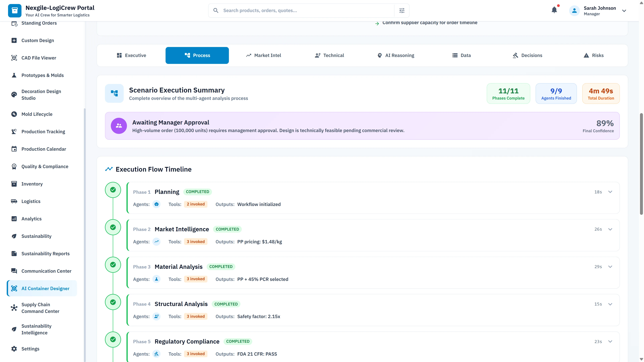
Task: Open the search filter options icon
Action: [402, 10]
